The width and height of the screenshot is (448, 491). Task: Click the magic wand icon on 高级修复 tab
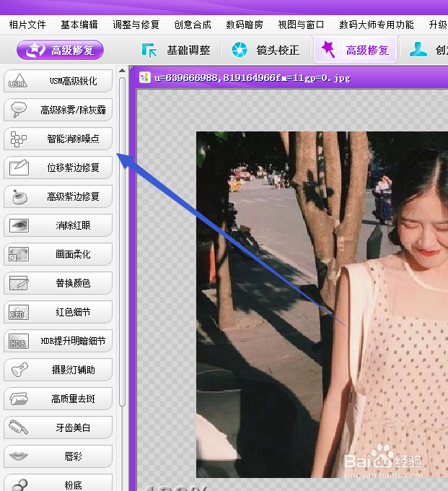pos(328,50)
